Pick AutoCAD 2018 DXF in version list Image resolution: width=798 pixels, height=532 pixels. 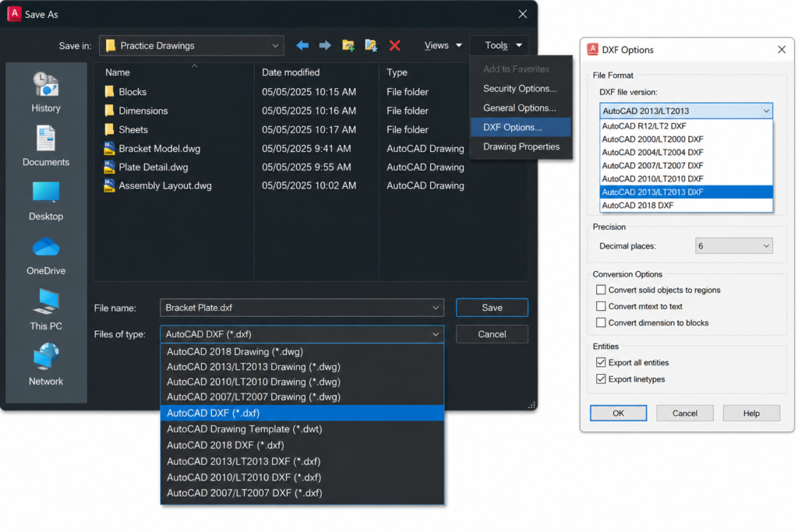686,205
